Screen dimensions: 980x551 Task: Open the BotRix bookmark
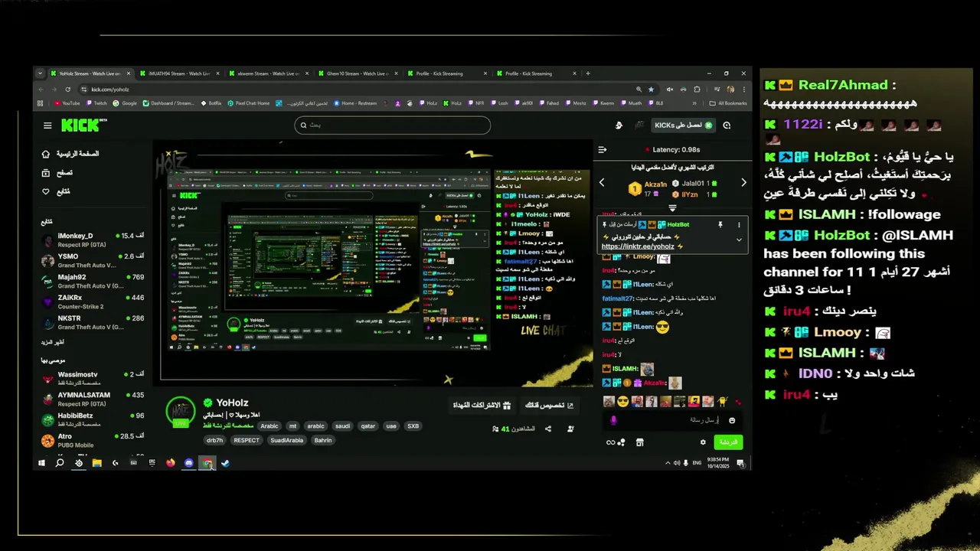pos(211,103)
